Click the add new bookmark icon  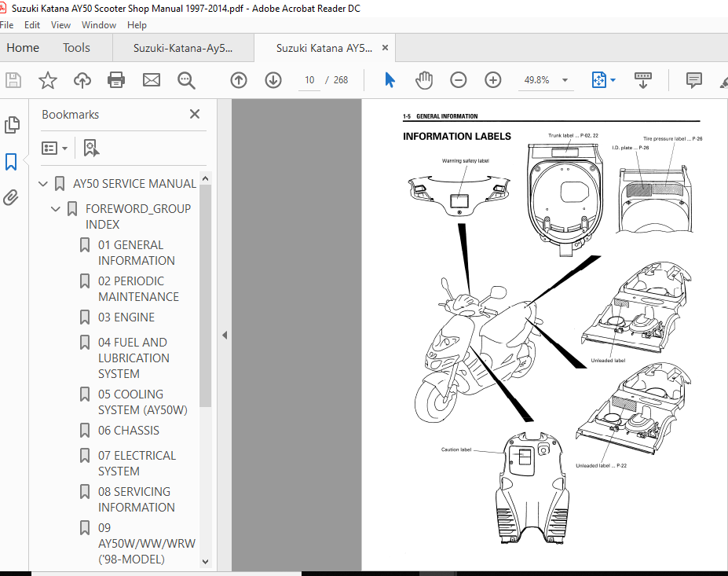pyautogui.click(x=91, y=149)
